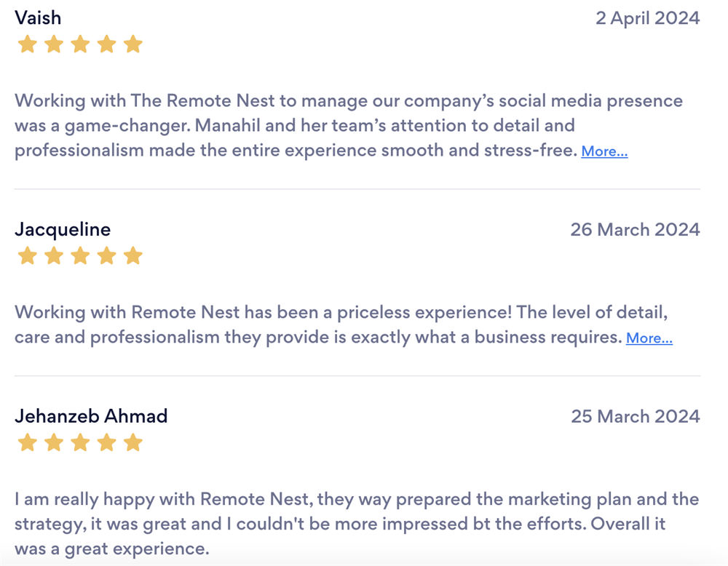Click the third star in Vaish's rating
The height and width of the screenshot is (566, 728).
[x=80, y=44]
